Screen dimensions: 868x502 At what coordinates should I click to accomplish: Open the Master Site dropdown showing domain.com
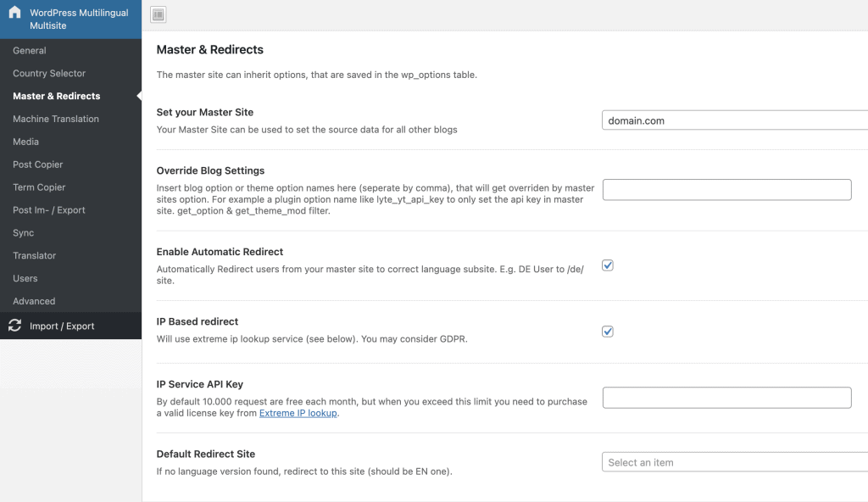[735, 120]
